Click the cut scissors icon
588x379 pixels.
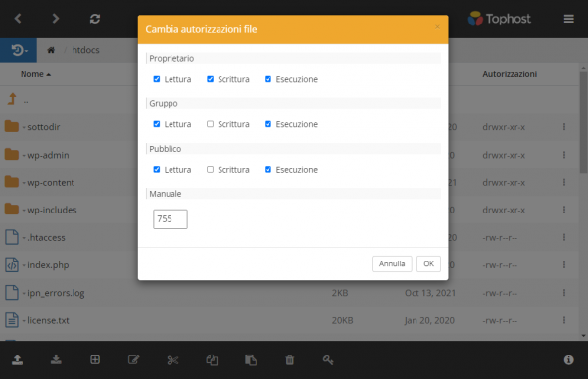tap(172, 360)
